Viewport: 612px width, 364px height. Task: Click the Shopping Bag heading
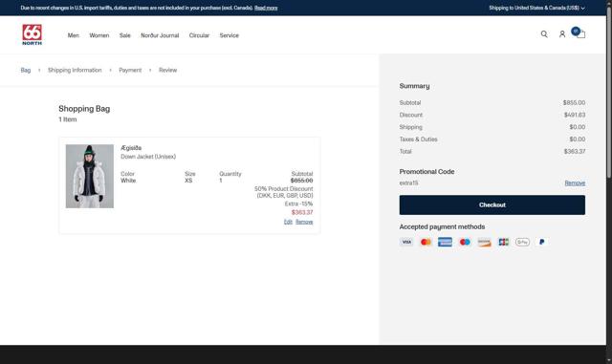pyautogui.click(x=84, y=109)
